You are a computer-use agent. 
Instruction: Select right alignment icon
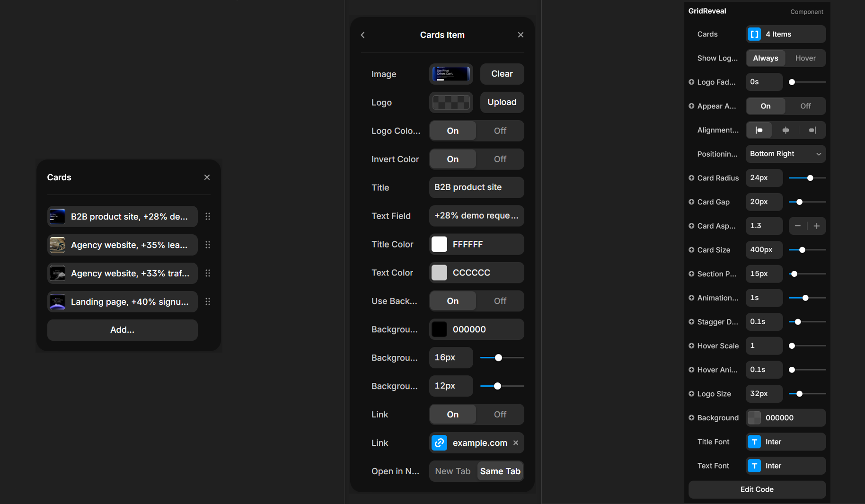812,130
